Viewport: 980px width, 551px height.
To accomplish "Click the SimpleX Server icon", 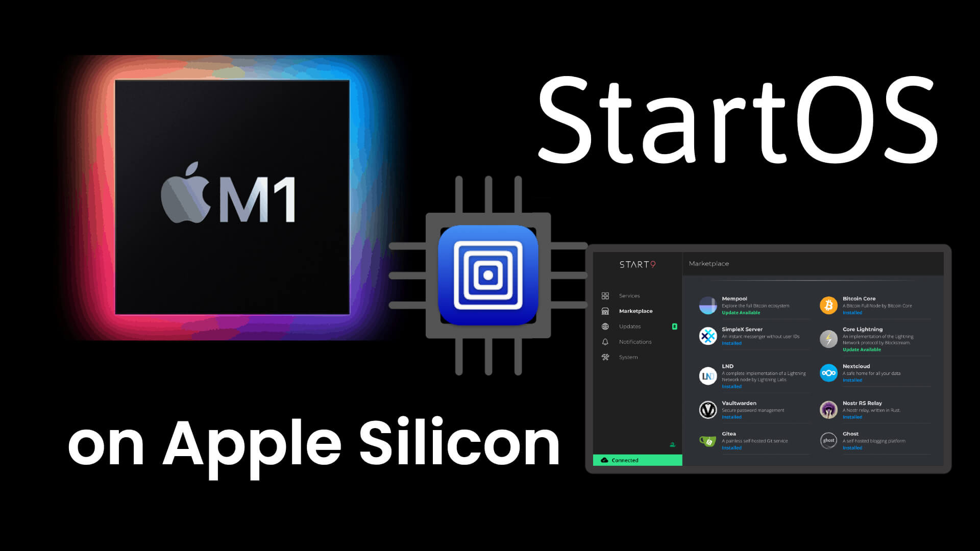I will (707, 335).
